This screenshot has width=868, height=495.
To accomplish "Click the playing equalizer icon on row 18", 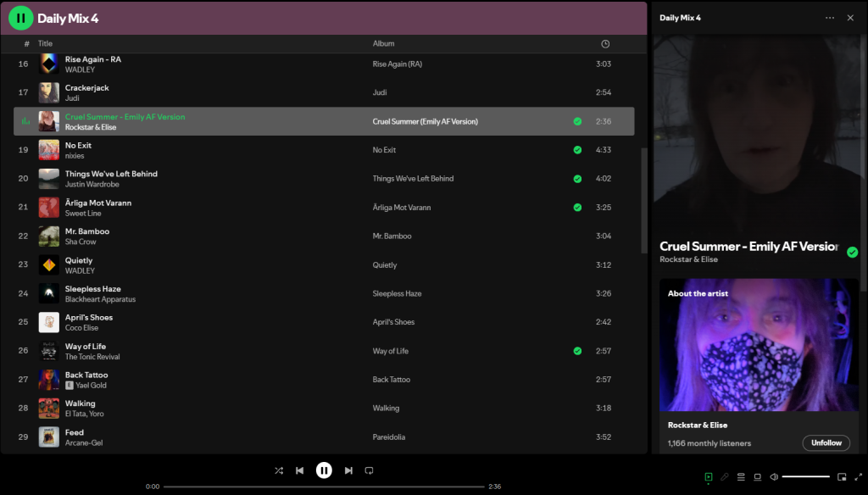I will (x=25, y=121).
